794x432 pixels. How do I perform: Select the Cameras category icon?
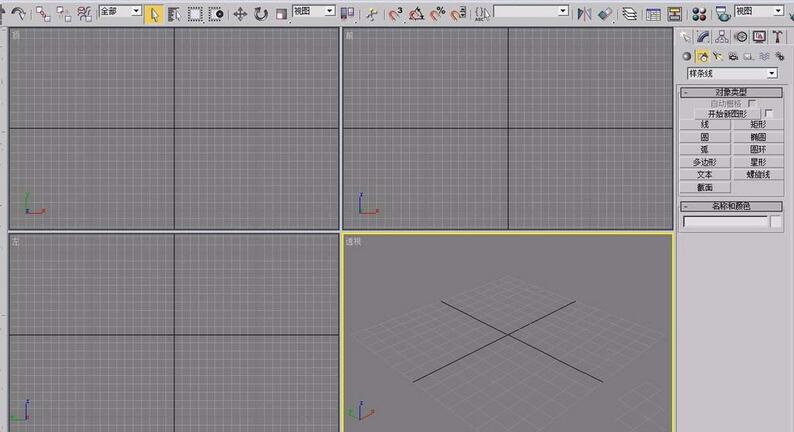(733, 56)
